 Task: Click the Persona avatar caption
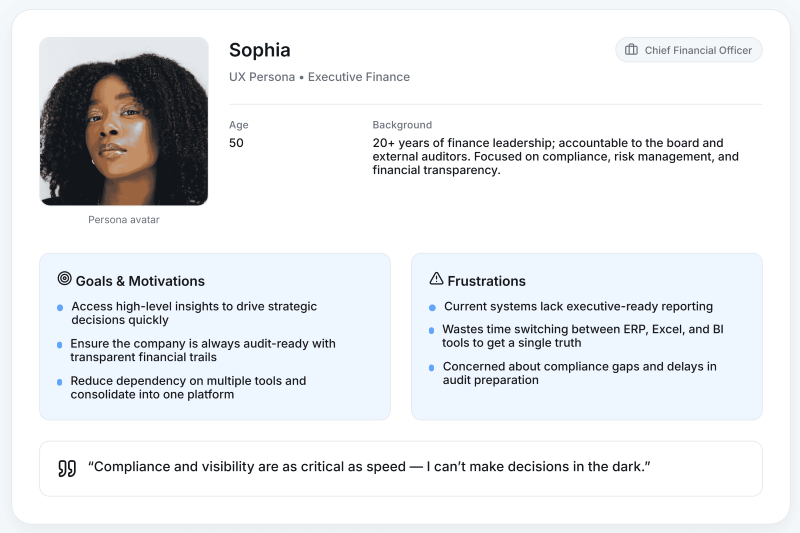(124, 220)
